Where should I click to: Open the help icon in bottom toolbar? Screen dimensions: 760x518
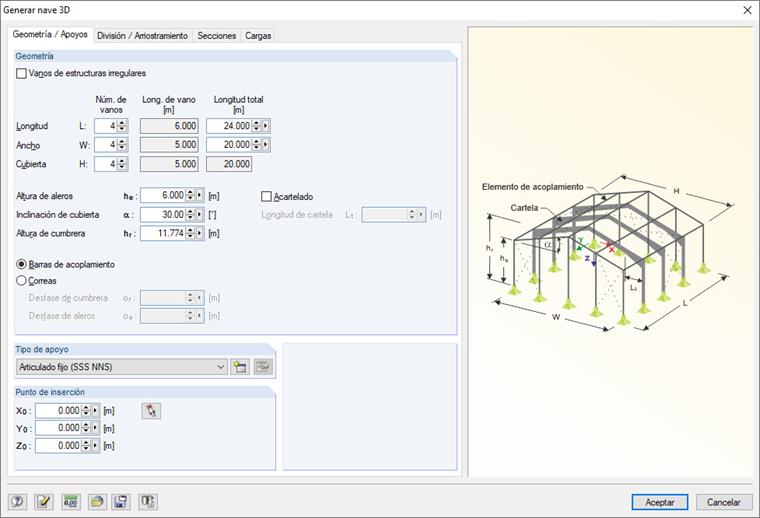coord(17,502)
